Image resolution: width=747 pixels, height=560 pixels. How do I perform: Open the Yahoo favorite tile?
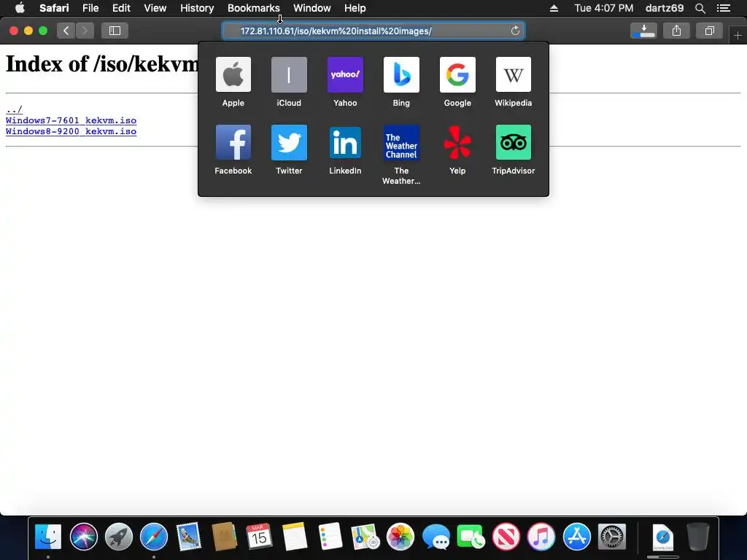click(345, 75)
